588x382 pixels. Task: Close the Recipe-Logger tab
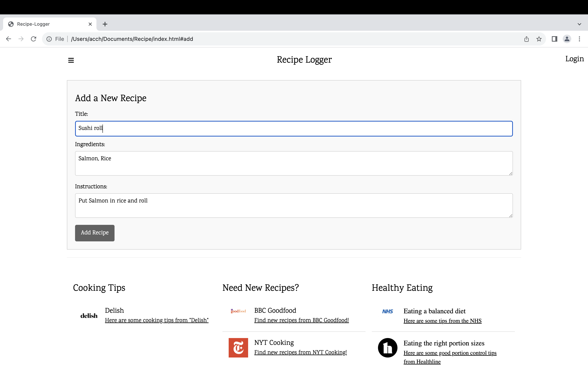[x=90, y=24]
